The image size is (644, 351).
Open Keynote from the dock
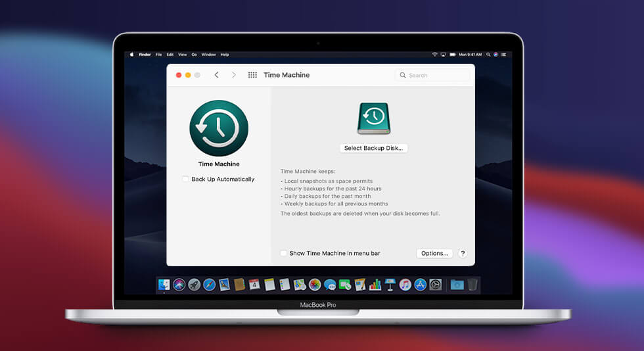click(390, 285)
